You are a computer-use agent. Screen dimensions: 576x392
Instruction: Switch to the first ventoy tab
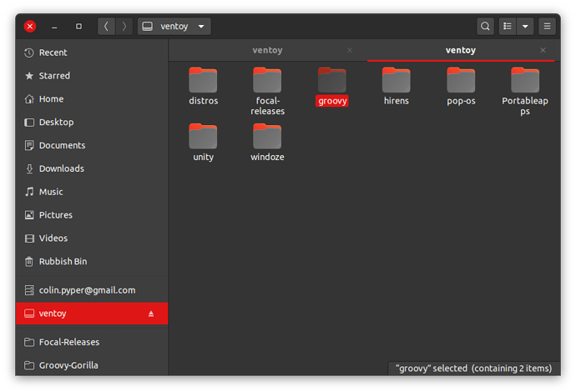pyautogui.click(x=267, y=50)
